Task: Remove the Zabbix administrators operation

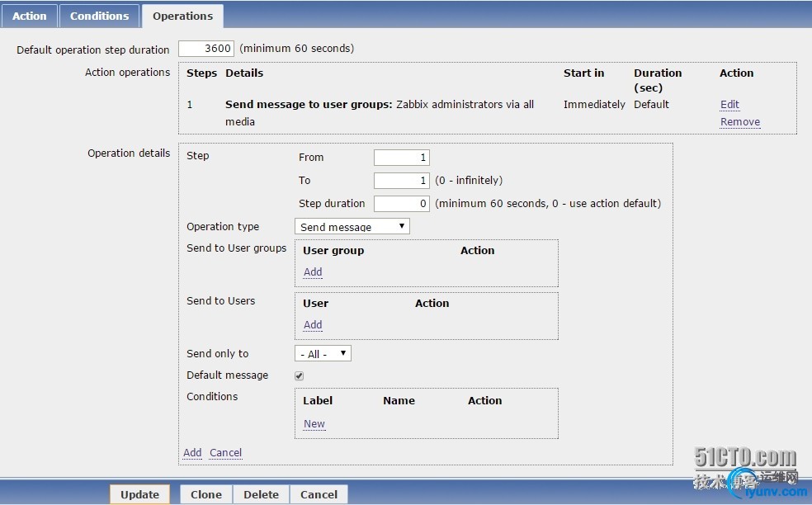Action: (x=740, y=122)
